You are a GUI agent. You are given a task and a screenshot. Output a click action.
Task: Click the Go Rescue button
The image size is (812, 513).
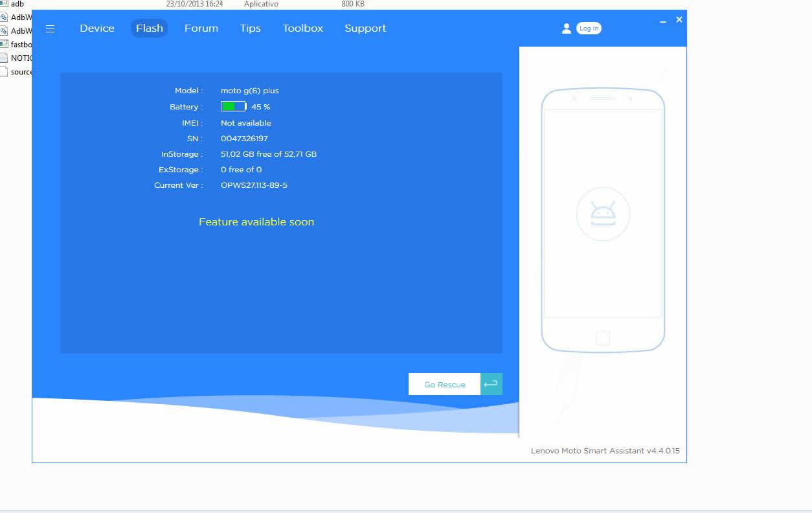coord(445,384)
